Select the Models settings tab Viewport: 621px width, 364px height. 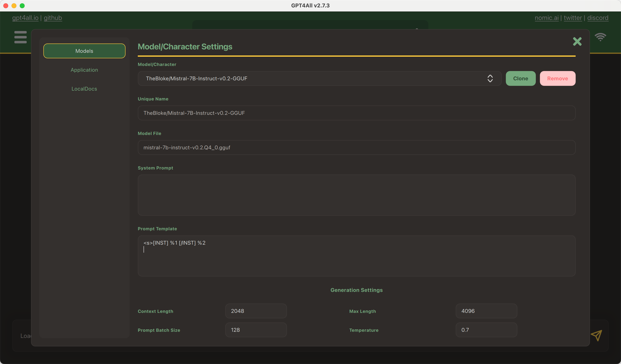pyautogui.click(x=84, y=51)
